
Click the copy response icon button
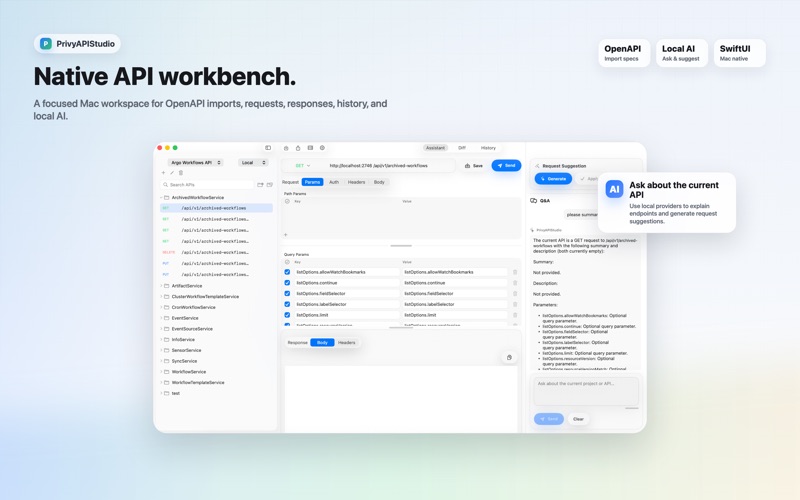509,358
